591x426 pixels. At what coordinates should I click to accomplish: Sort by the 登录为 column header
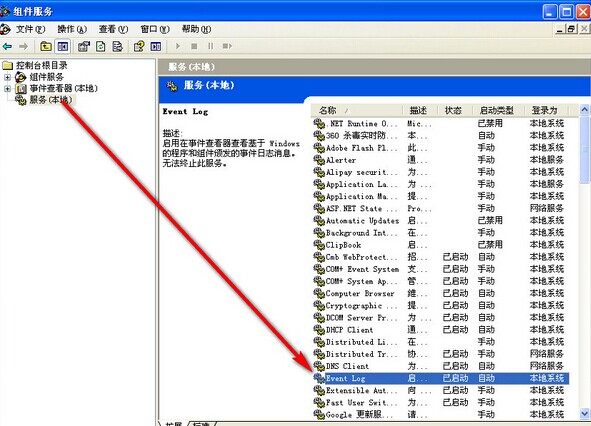(x=547, y=110)
